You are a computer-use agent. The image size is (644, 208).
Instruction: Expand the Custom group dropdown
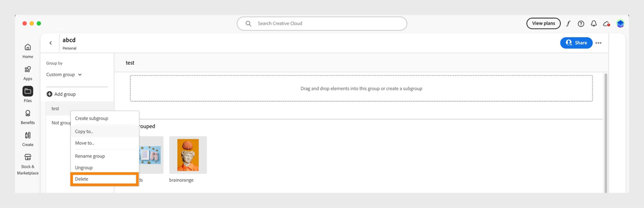(64, 75)
